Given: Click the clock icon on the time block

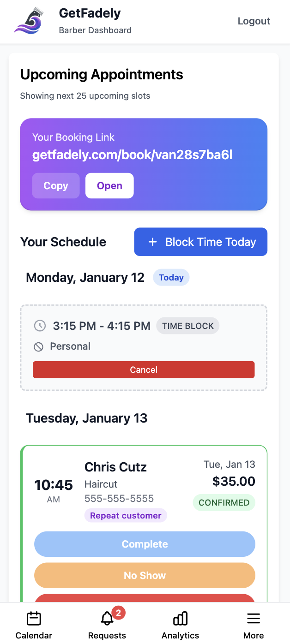Looking at the screenshot, I should pos(39,326).
